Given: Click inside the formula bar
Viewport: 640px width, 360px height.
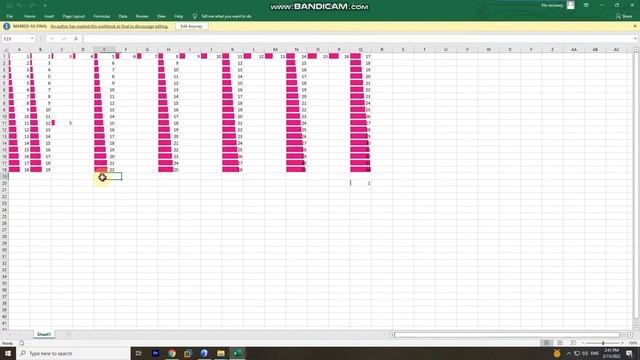Looking at the screenshot, I should pyautogui.click(x=357, y=39).
